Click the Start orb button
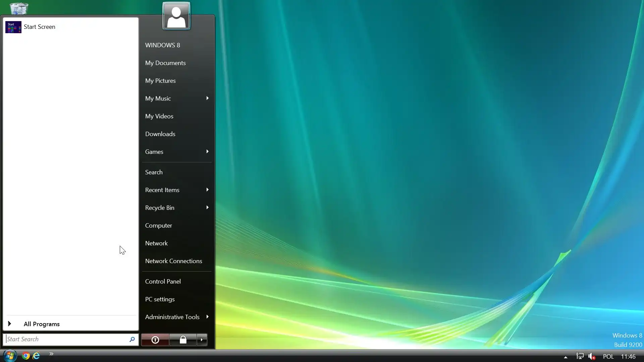The image size is (644, 362). [x=10, y=356]
